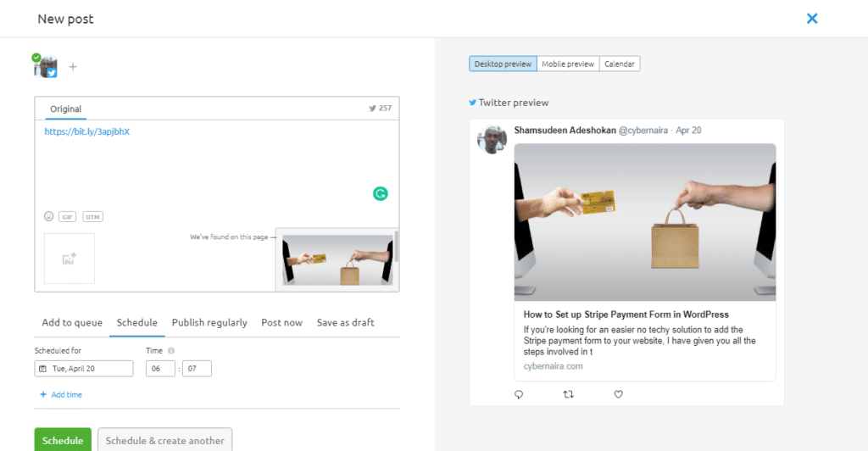Click the Twitter preview bird icon

pyautogui.click(x=472, y=103)
